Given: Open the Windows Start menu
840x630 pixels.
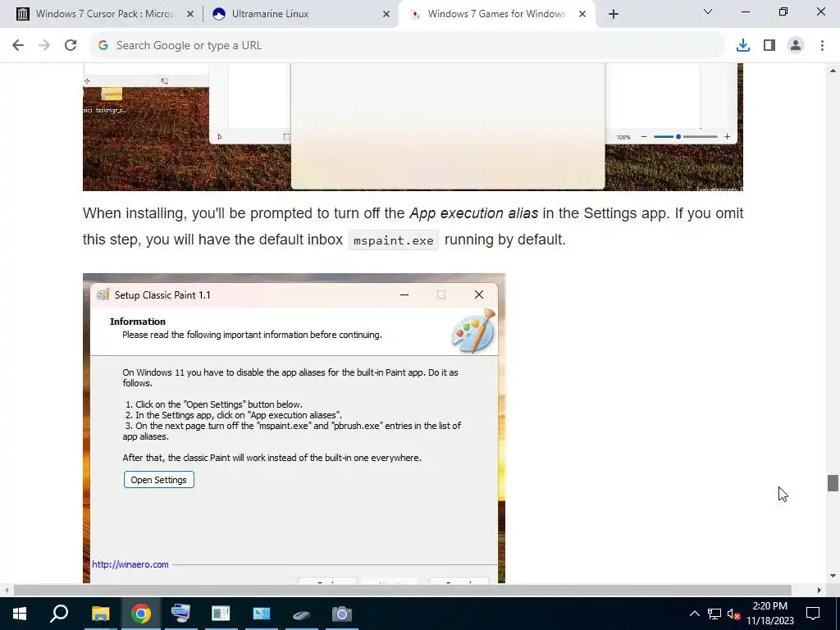Looking at the screenshot, I should pos(20,614).
